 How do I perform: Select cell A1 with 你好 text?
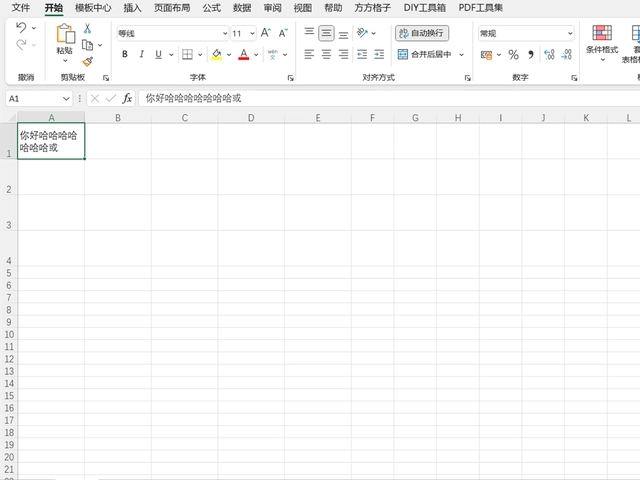pos(51,141)
